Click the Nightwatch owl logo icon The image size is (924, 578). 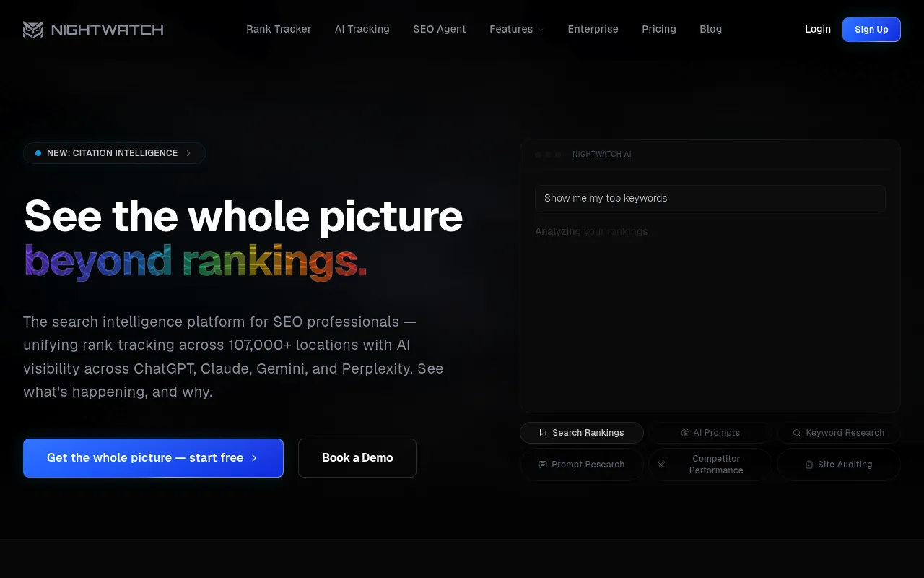click(33, 30)
